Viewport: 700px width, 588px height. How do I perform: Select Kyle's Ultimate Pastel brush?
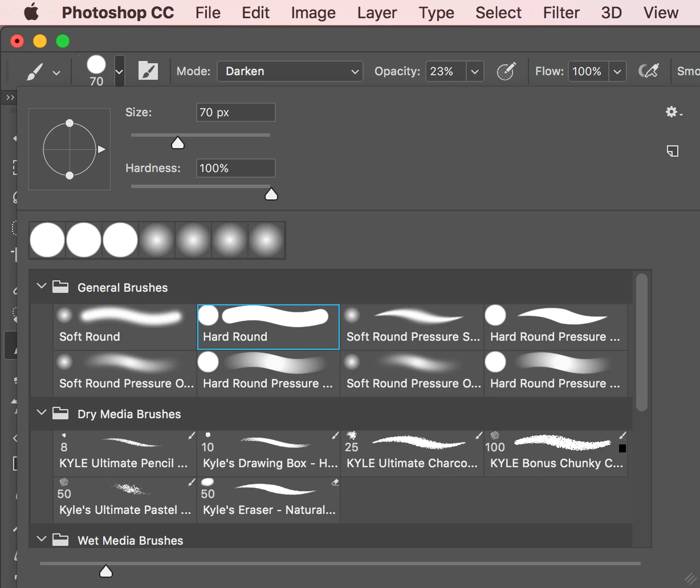click(124, 500)
